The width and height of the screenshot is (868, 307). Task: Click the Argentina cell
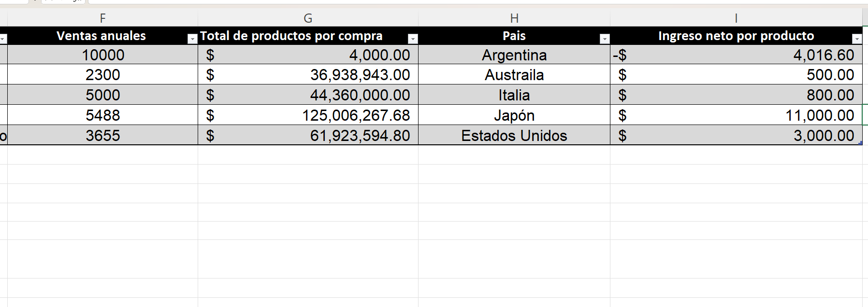(514, 55)
